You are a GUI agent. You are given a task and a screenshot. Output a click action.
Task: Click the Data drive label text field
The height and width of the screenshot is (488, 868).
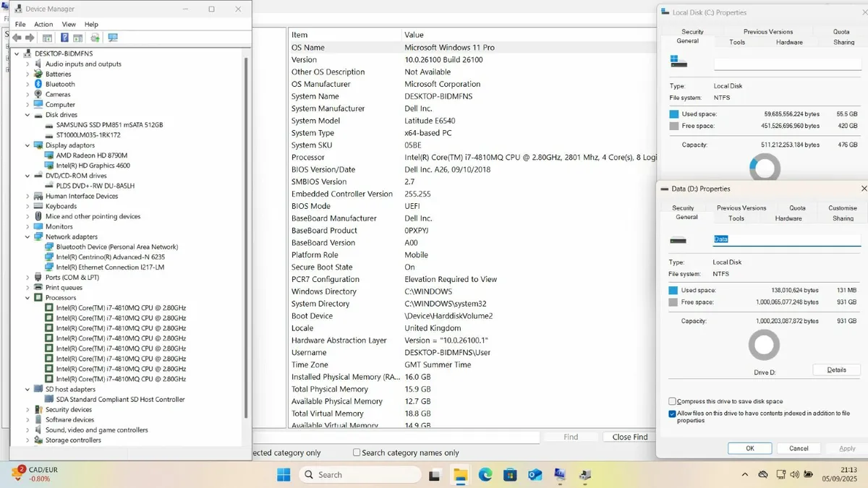pos(787,239)
